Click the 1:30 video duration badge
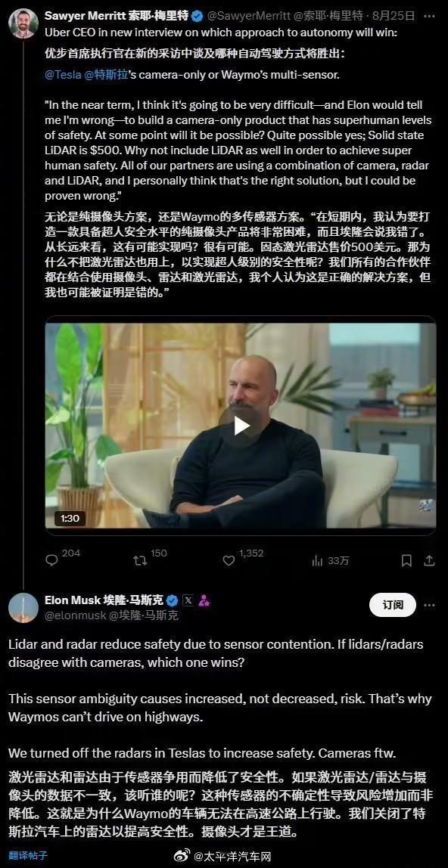The image size is (448, 868). (x=70, y=518)
